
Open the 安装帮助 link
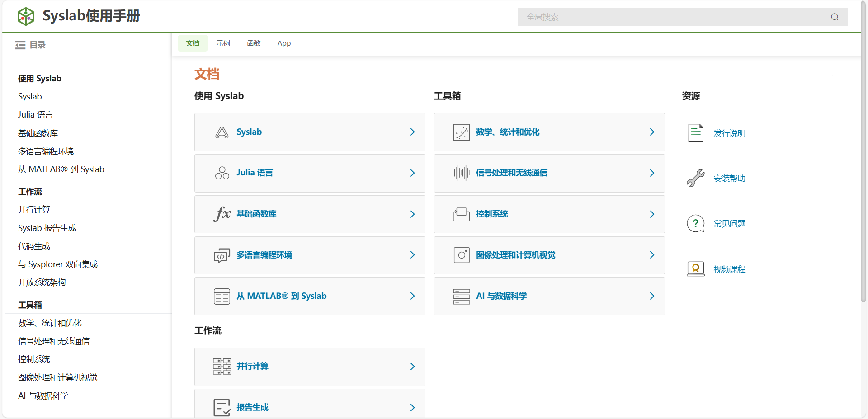[729, 179]
